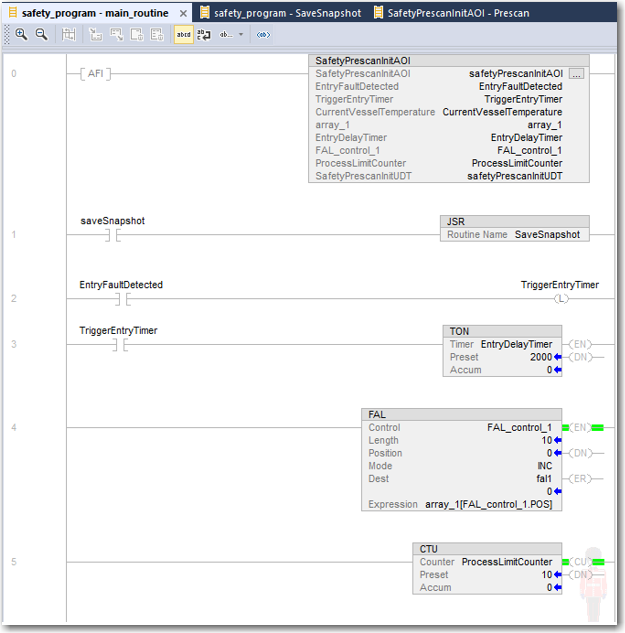
Task: Click the greyed import rungs icon
Action: coord(96,34)
